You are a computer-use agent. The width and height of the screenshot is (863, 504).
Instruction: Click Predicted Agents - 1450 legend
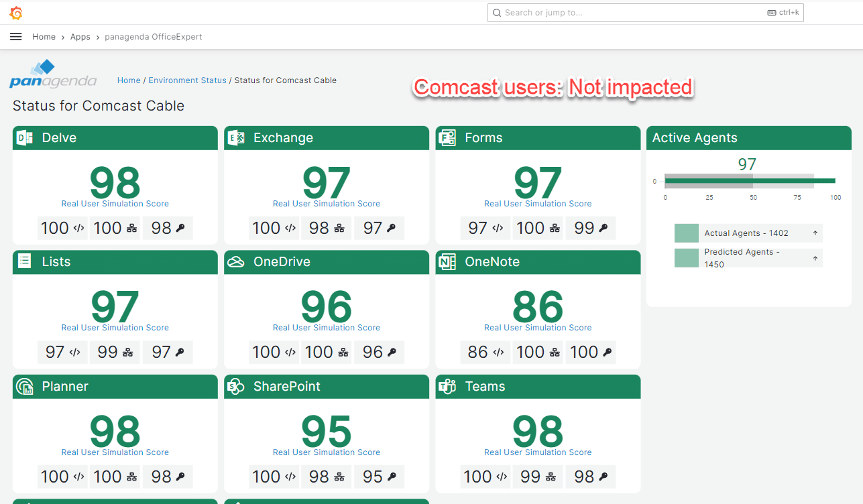point(742,258)
